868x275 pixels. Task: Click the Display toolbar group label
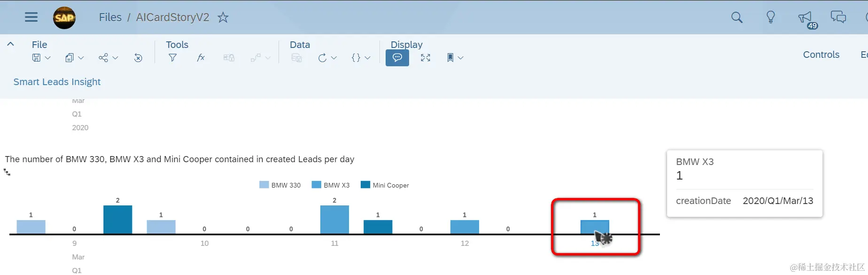407,45
